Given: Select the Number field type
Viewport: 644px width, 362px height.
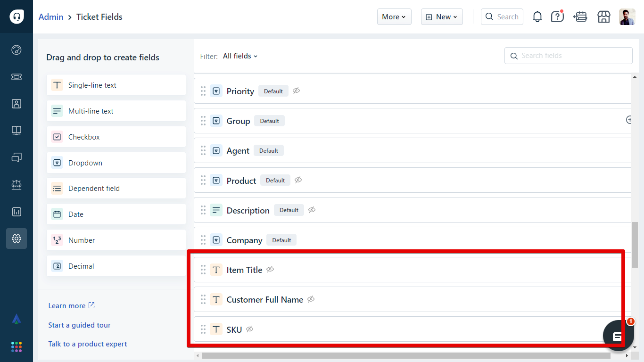Looking at the screenshot, I should [x=116, y=240].
